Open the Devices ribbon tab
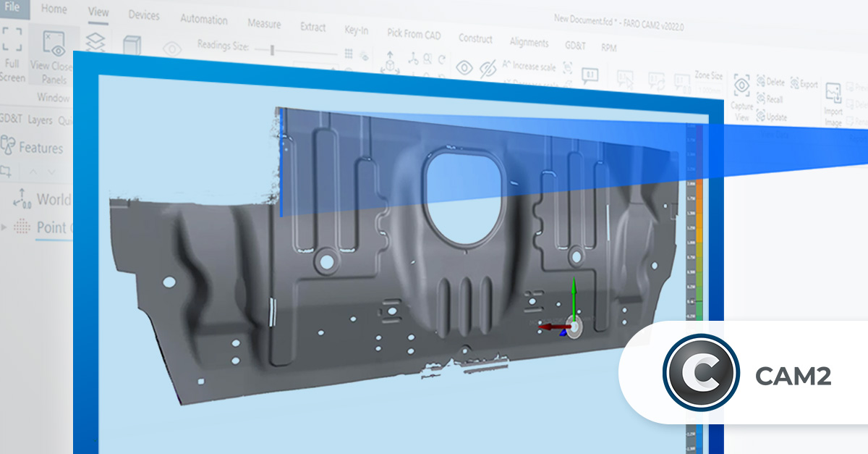The width and height of the screenshot is (868, 454). pos(144,15)
